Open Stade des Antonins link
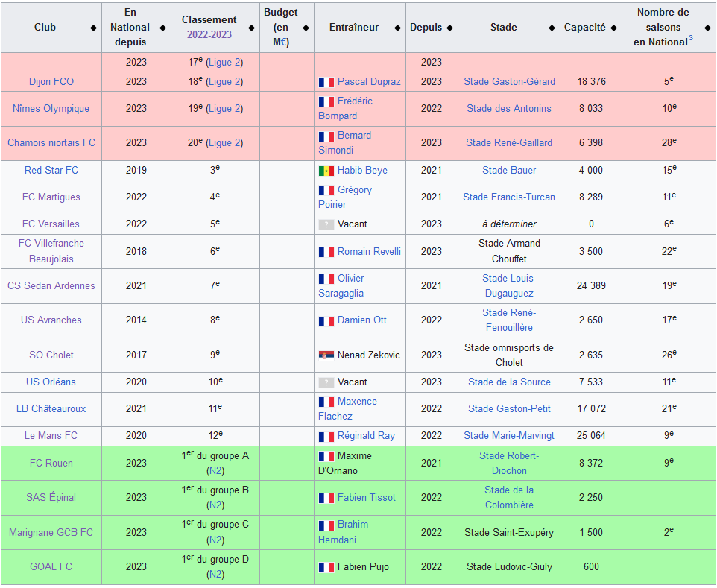 coord(509,109)
